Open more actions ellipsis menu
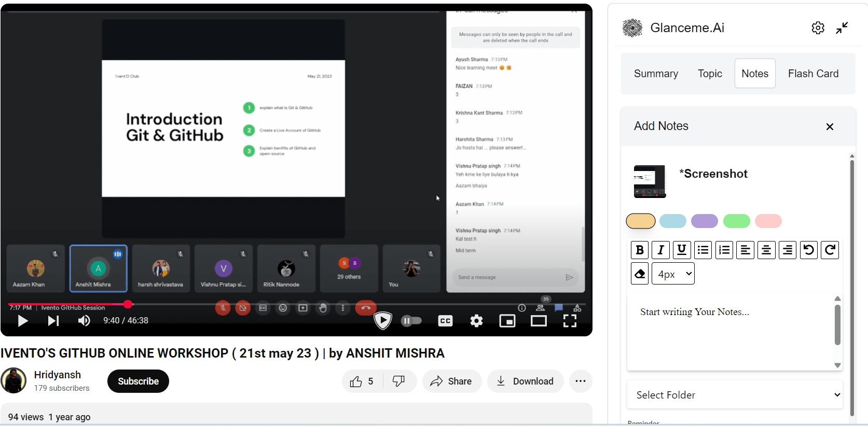 pos(581,381)
